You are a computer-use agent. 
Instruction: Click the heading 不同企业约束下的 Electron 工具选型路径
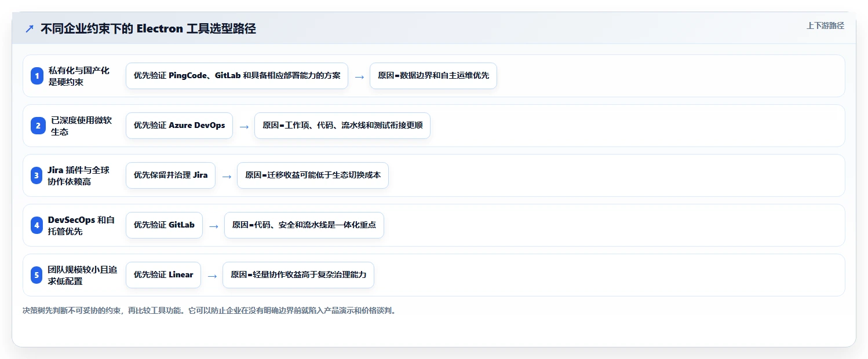148,29
